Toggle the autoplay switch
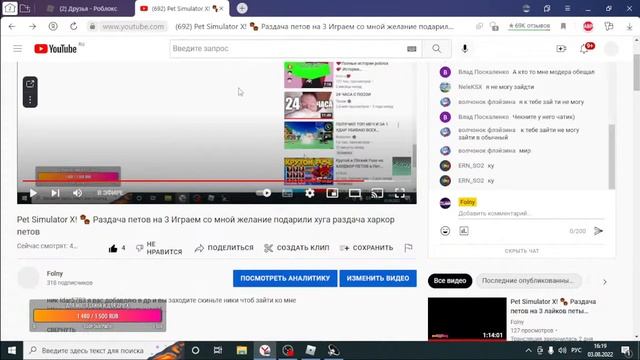Viewport: 640px width, 360px height. point(264,193)
